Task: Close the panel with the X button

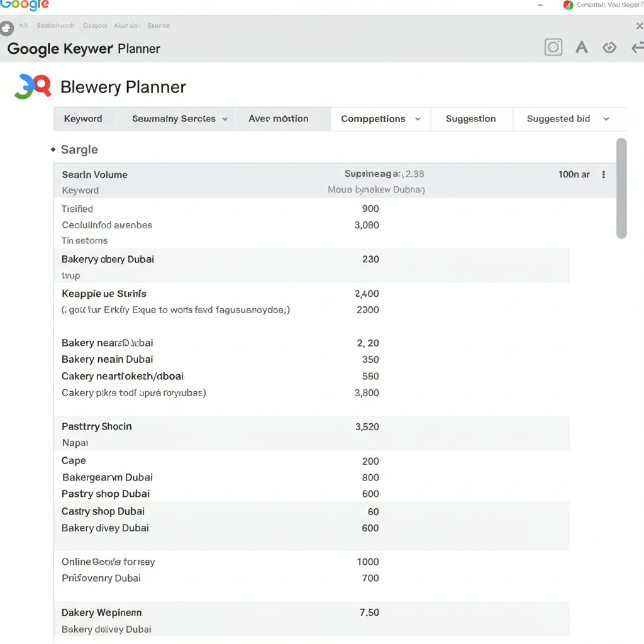Action: tap(640, 26)
